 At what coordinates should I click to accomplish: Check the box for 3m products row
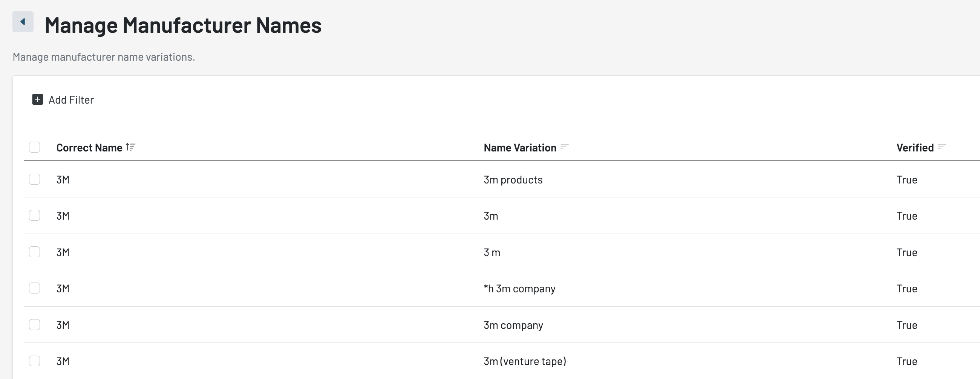[x=35, y=179]
